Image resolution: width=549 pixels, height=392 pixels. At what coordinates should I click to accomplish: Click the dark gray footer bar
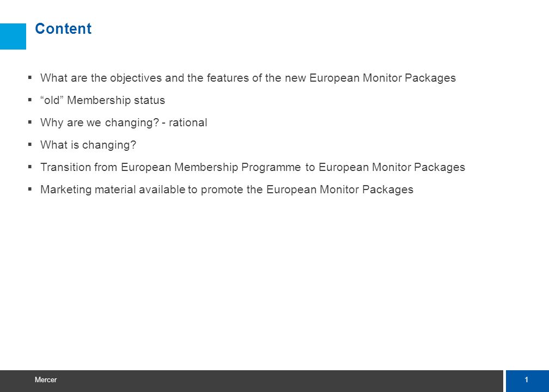click(252, 381)
